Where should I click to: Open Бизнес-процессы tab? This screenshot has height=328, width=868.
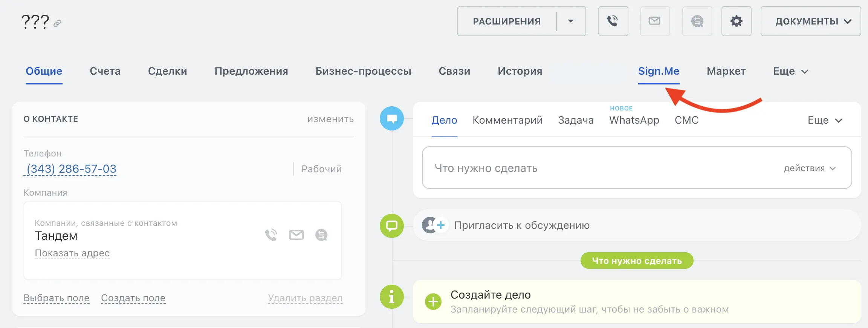pos(363,71)
